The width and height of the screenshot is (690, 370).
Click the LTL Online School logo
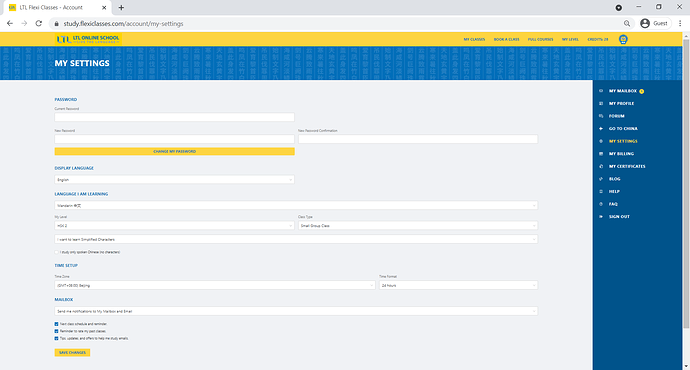tap(88, 39)
